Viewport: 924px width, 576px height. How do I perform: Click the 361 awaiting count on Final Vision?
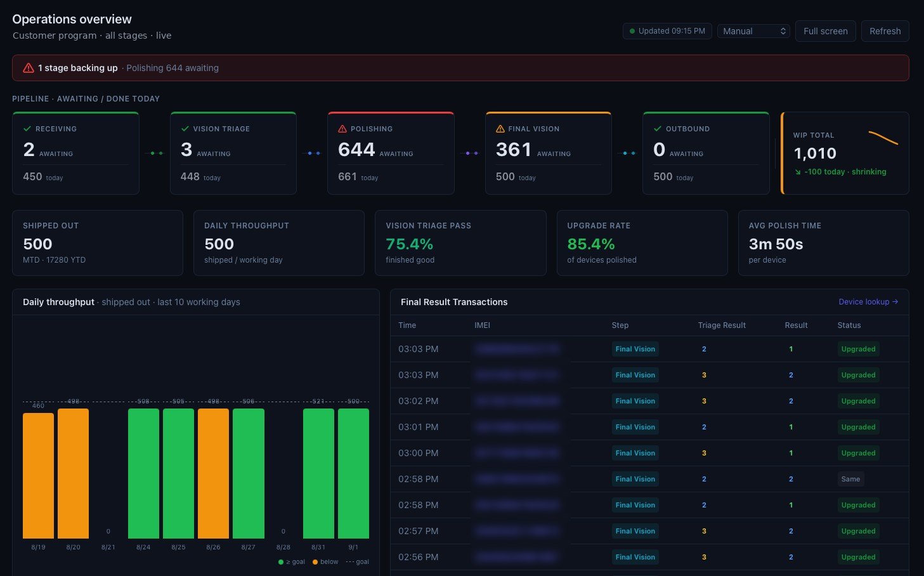tap(514, 150)
